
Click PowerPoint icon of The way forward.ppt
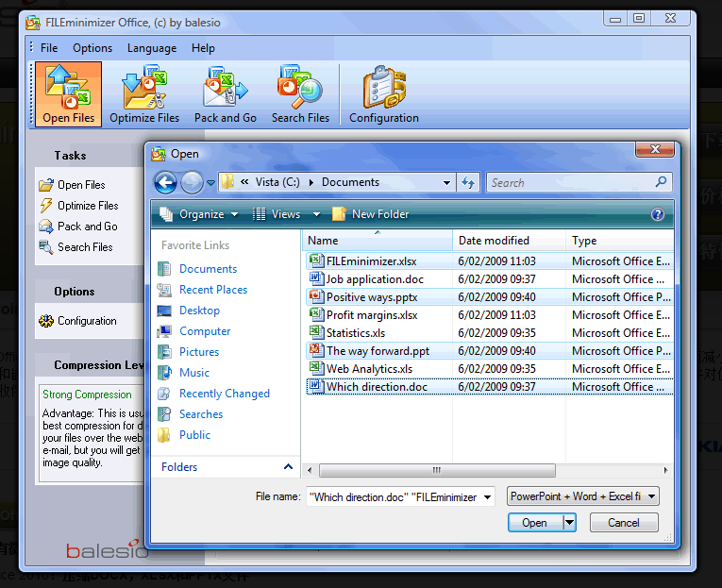pyautogui.click(x=316, y=350)
